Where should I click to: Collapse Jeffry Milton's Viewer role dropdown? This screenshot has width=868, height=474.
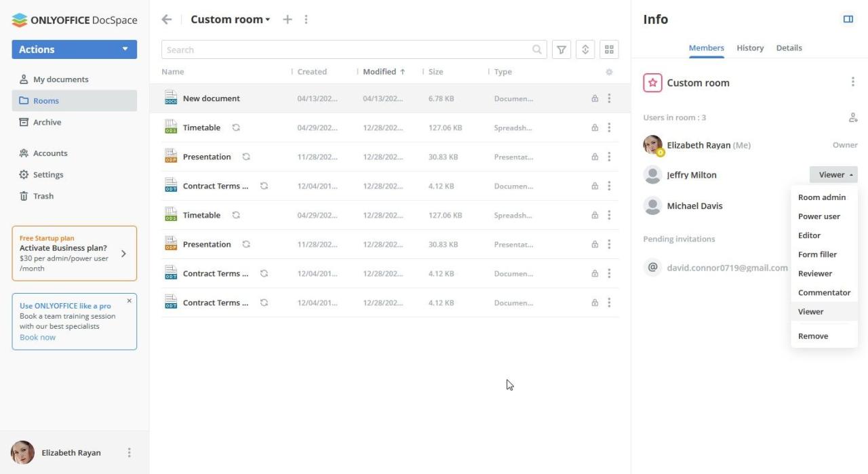833,175
